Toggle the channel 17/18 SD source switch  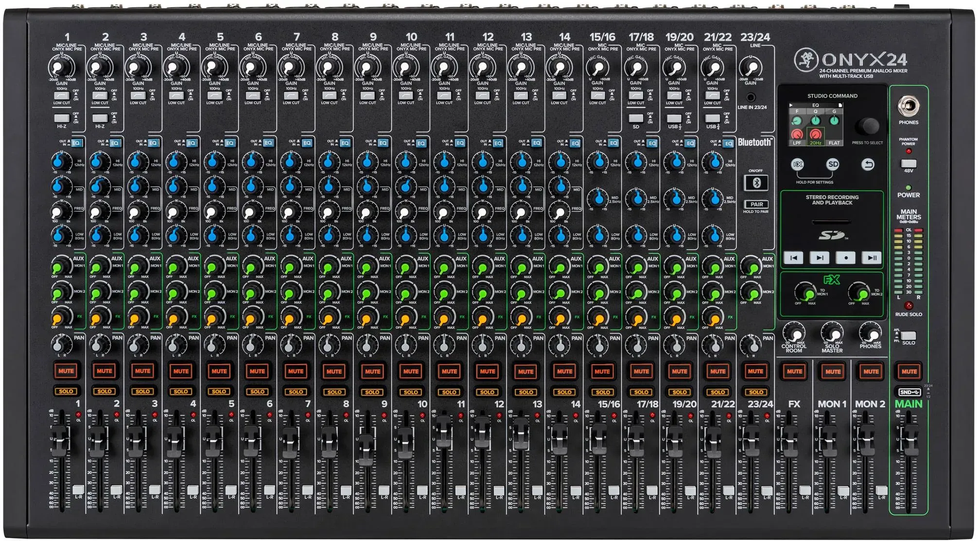(x=635, y=118)
